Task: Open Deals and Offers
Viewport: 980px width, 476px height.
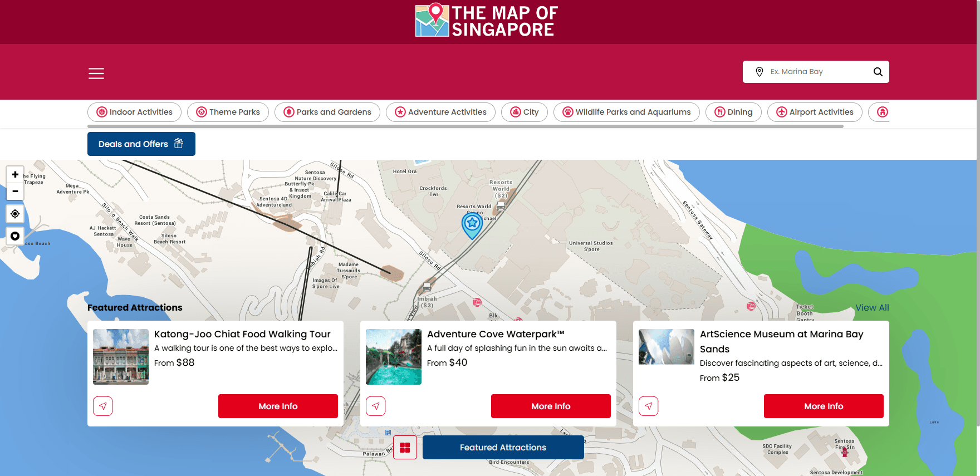Action: coord(141,144)
